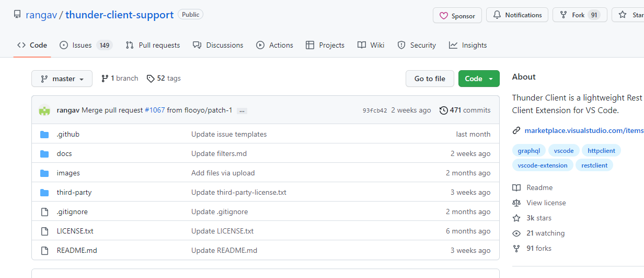Image resolution: width=644 pixels, height=278 pixels.
Task: Click the Issues count badge 149
Action: coord(105,46)
